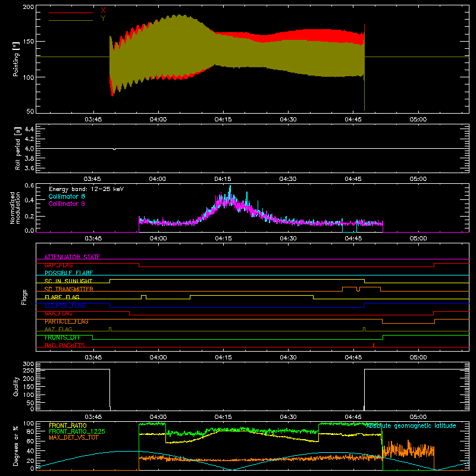Click the red BAD_PACKETS spike near 04:50
Image resolution: width=476 pixels, height=476 pixels.
point(374,345)
